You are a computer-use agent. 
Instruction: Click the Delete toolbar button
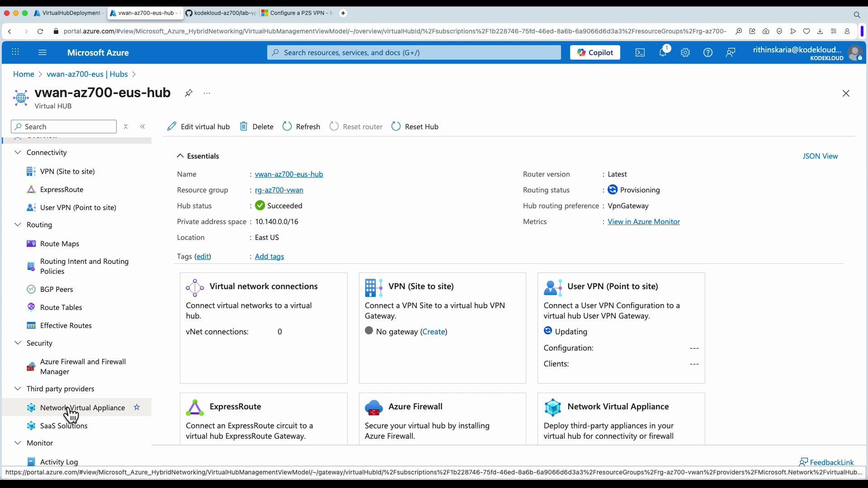(256, 127)
